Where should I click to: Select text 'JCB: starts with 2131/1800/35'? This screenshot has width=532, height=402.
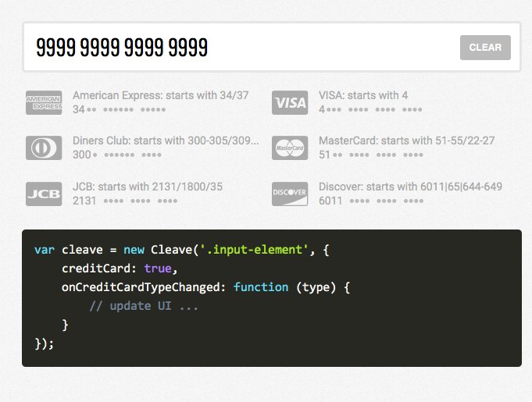coord(148,187)
